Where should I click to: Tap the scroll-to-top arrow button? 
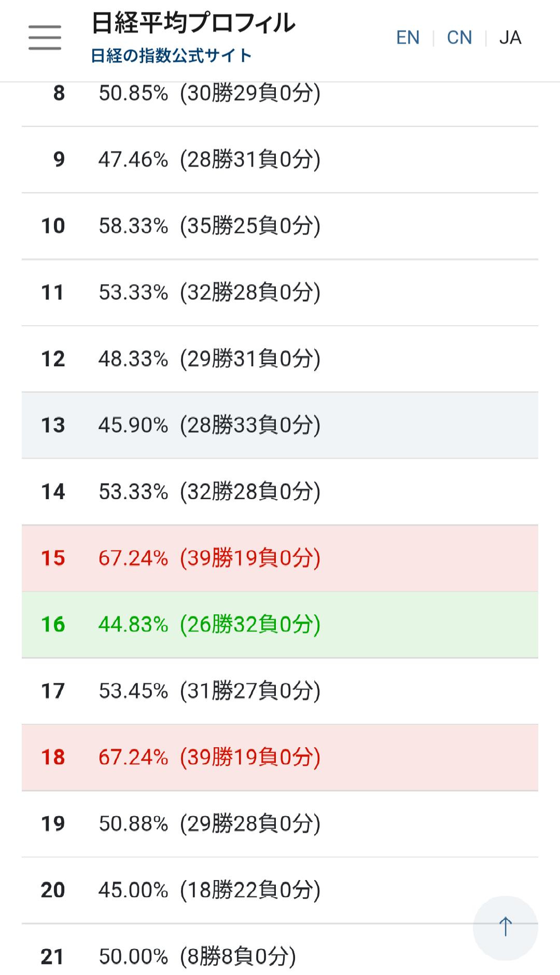coord(505,927)
